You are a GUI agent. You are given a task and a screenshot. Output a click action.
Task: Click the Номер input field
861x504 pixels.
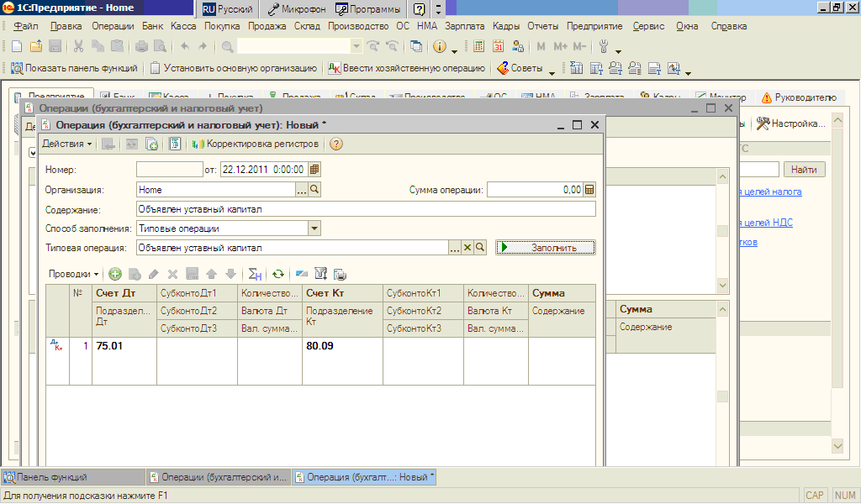(x=170, y=170)
